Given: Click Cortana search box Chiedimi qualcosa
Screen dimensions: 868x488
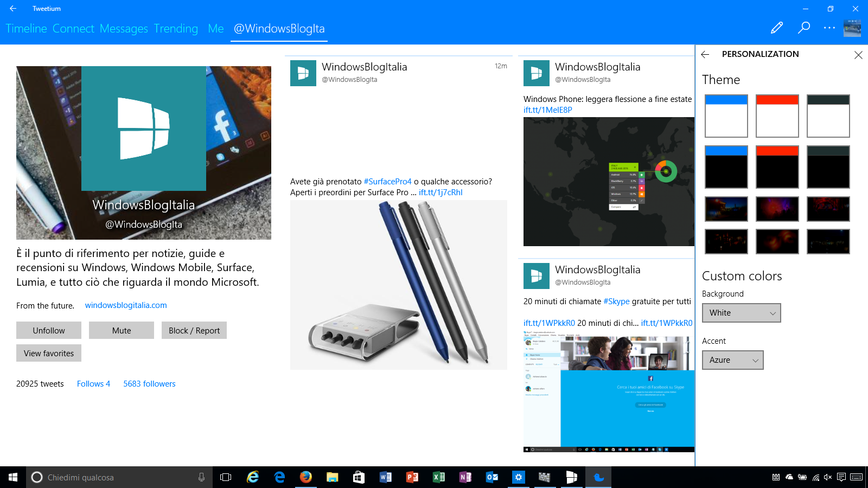Looking at the screenshot, I should click(119, 477).
